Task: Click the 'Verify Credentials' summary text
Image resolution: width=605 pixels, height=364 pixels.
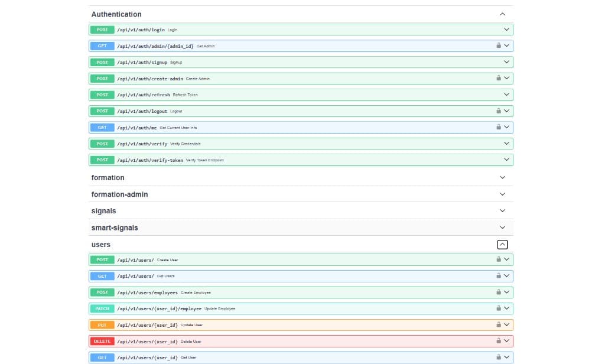Action: point(185,144)
